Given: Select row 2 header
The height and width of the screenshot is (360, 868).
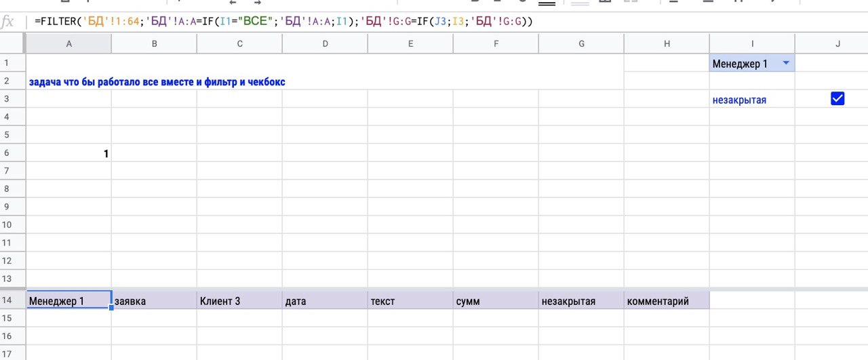Looking at the screenshot, I should [x=12, y=81].
